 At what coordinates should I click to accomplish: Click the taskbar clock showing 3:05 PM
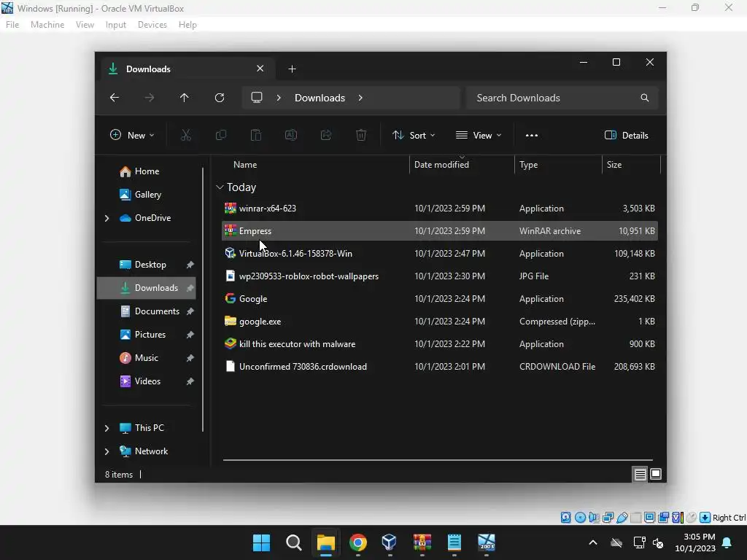[x=695, y=542]
